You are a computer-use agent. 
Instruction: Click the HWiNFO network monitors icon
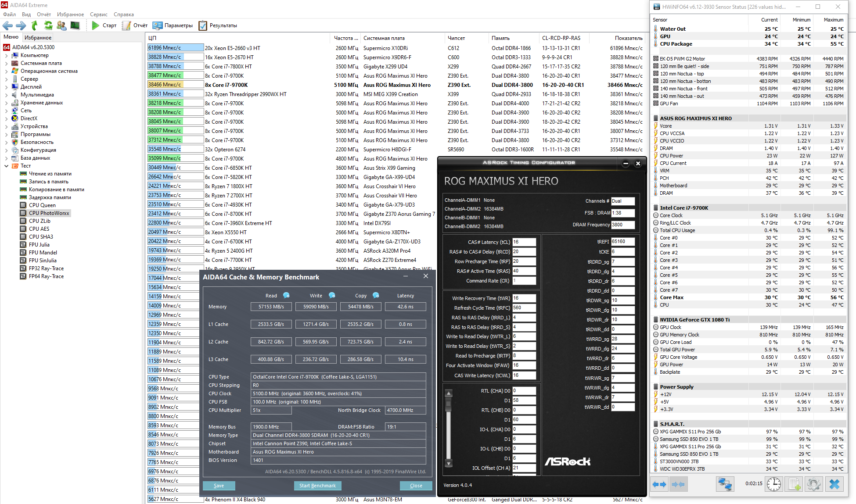pos(725,484)
